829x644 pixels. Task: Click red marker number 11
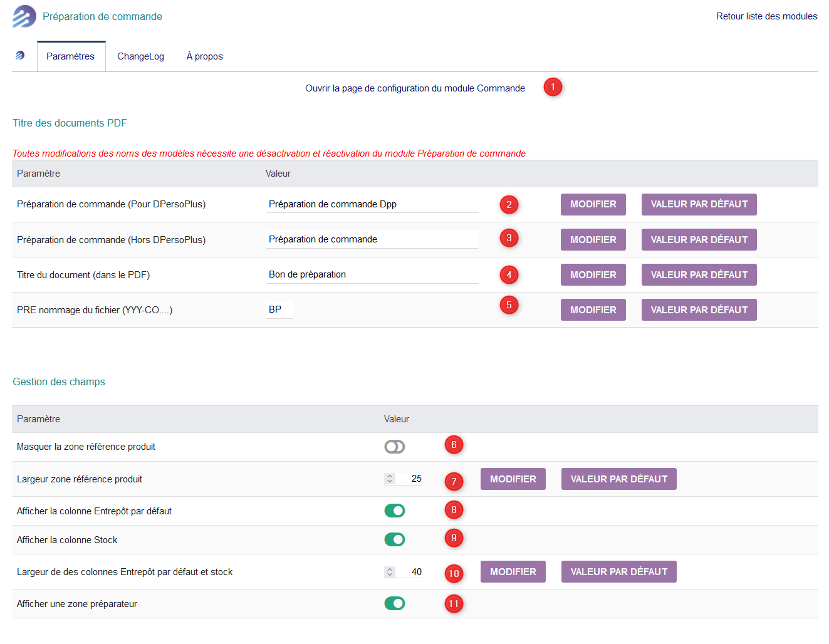[454, 604]
